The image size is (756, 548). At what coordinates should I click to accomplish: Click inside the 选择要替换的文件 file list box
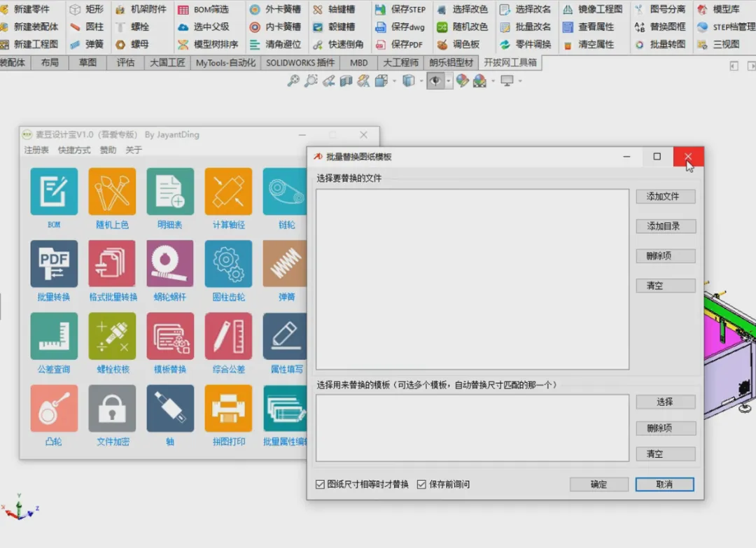click(472, 279)
